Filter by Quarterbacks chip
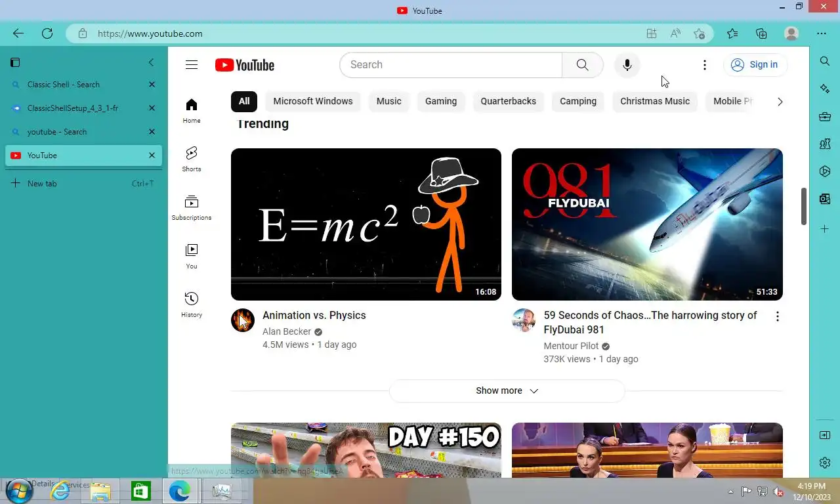840x504 pixels. pyautogui.click(x=509, y=101)
